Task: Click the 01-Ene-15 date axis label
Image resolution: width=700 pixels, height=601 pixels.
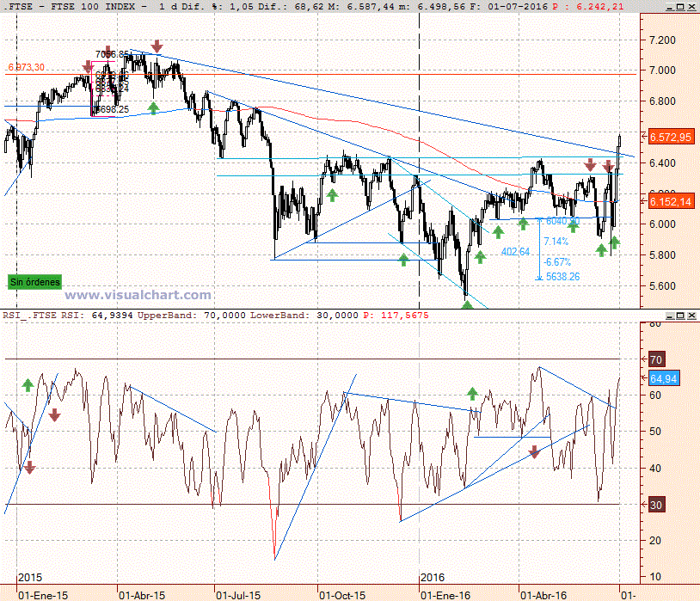Action: tap(43, 595)
